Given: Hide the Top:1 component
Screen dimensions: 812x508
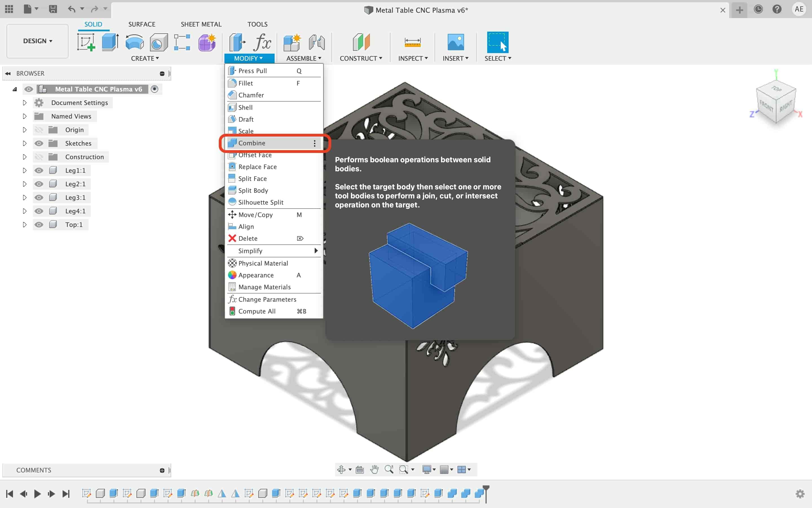Looking at the screenshot, I should pyautogui.click(x=39, y=224).
